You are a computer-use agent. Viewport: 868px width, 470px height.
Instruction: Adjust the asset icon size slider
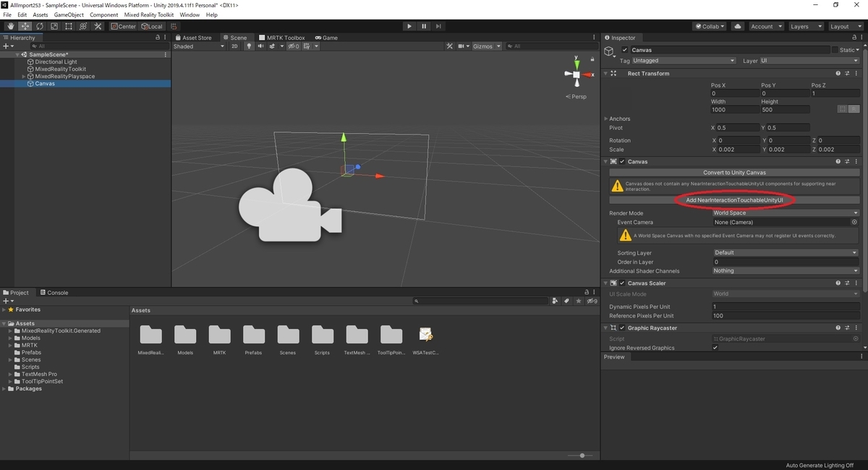[x=582, y=456]
